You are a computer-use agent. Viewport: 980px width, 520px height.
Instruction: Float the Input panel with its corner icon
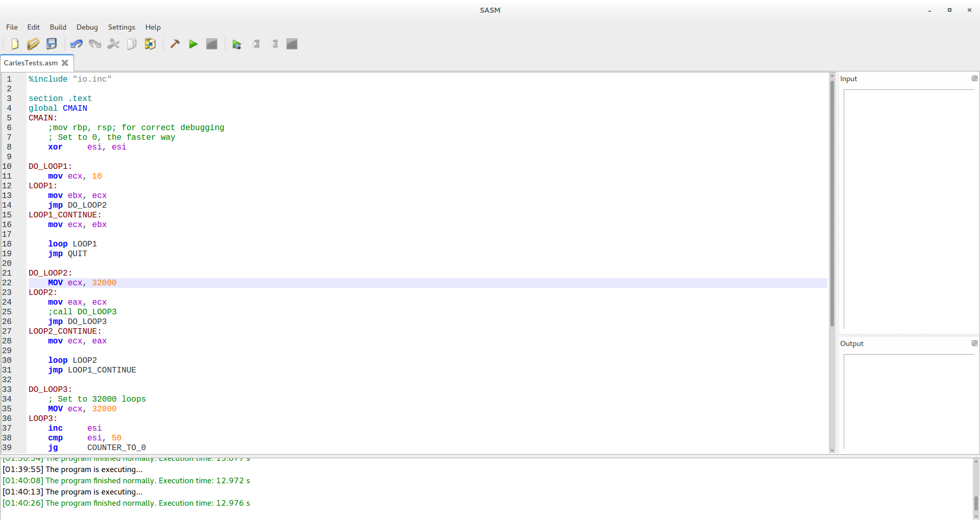tap(974, 79)
